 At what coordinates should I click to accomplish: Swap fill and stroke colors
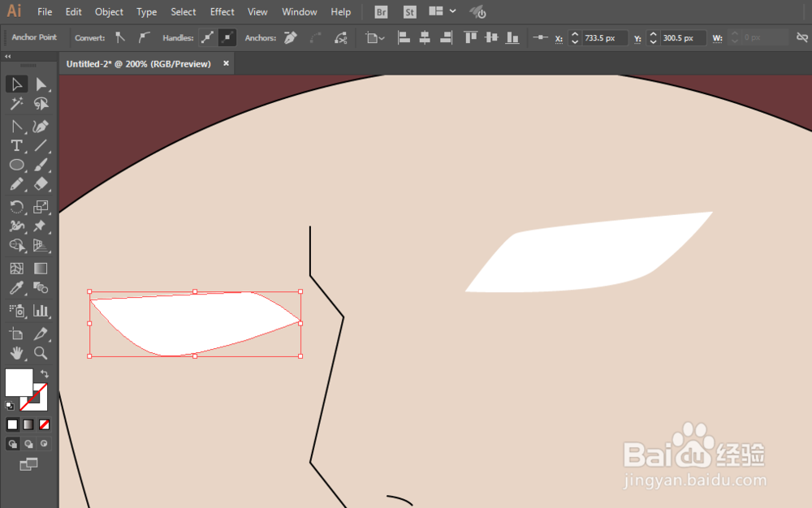[45, 373]
